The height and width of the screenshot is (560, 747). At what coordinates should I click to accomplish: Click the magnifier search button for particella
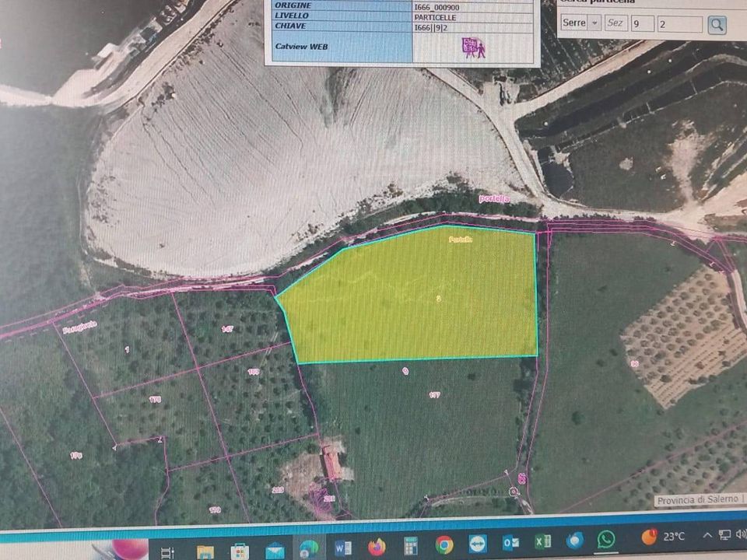coord(717,25)
